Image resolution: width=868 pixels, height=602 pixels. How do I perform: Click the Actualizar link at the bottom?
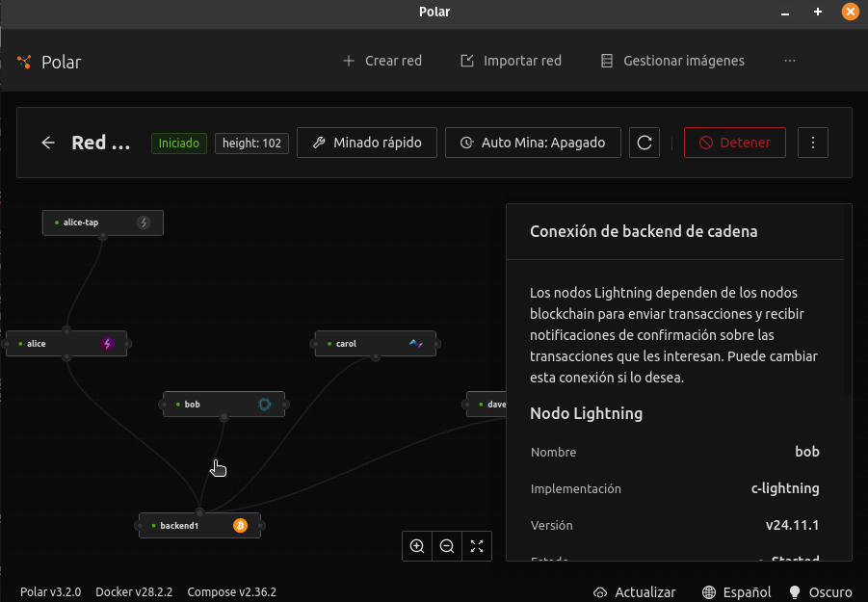pos(635,591)
